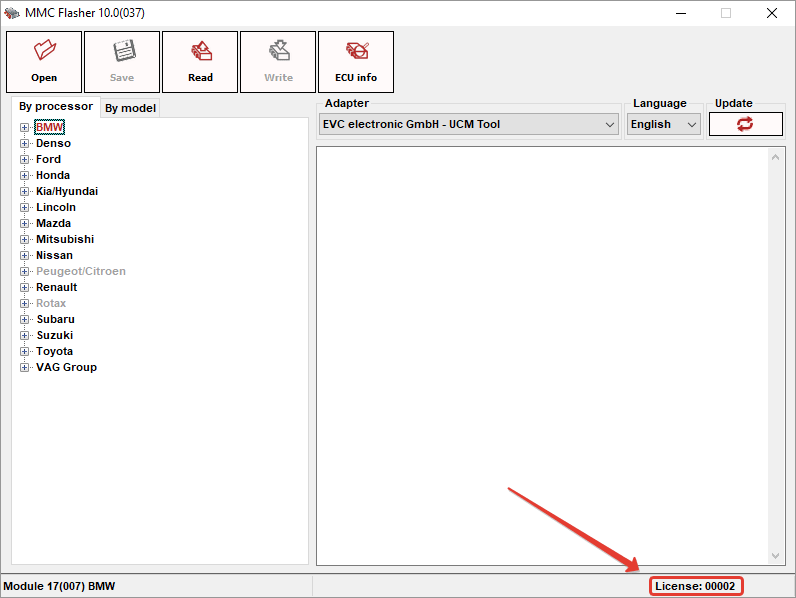
Task: Expand the BMW tree node
Action: [24, 127]
